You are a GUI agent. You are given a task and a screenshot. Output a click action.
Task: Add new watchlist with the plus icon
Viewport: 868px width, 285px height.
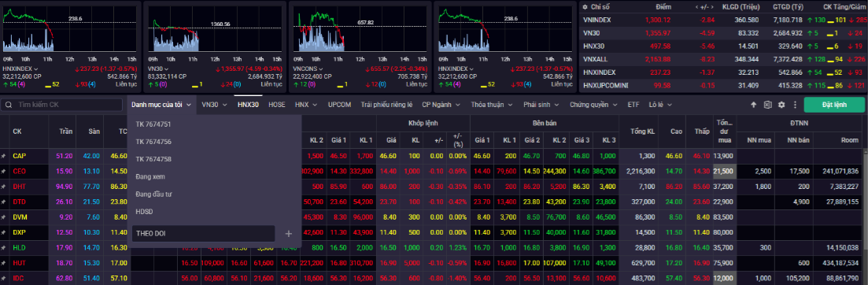288,234
